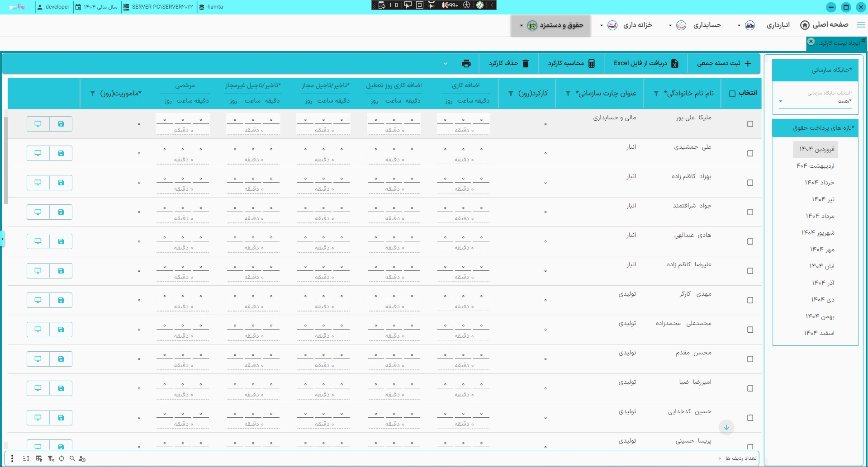
Task: Click the user history icon in bottom bar
Action: (x=82, y=458)
